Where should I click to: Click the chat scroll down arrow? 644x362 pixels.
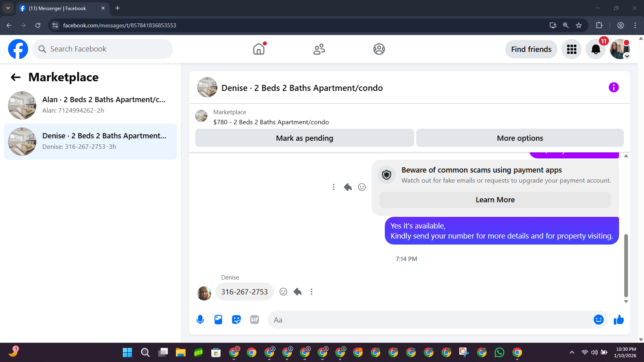(626, 301)
